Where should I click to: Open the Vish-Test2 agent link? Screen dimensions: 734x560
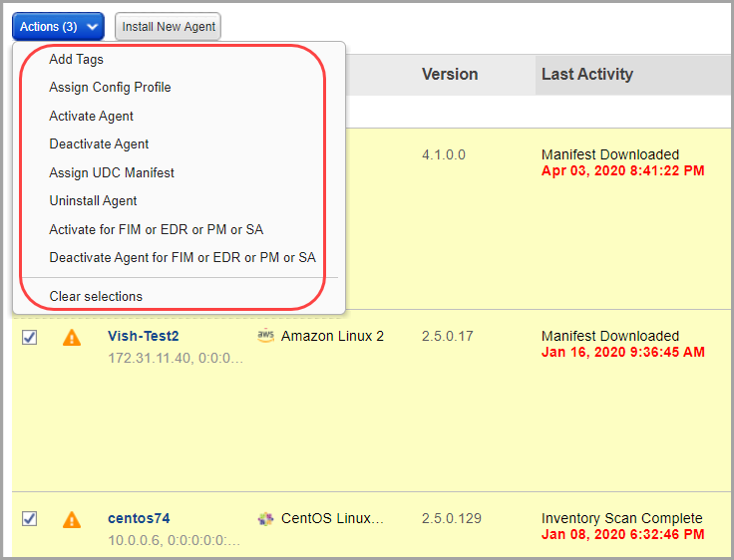tap(143, 336)
